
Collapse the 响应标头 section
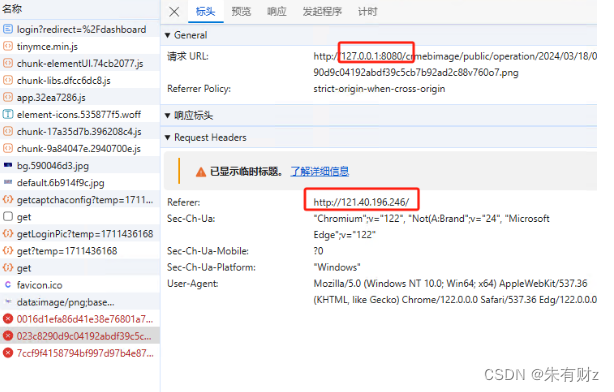click(168, 116)
